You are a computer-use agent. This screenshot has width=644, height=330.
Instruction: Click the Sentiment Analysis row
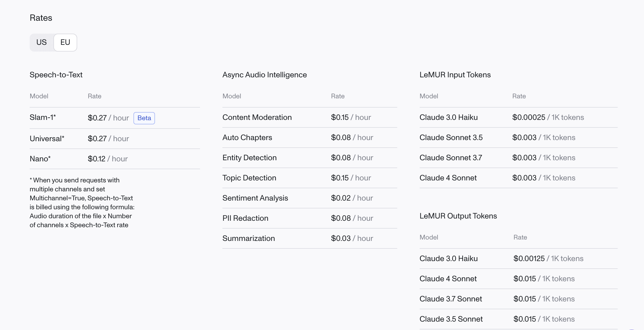click(310, 198)
